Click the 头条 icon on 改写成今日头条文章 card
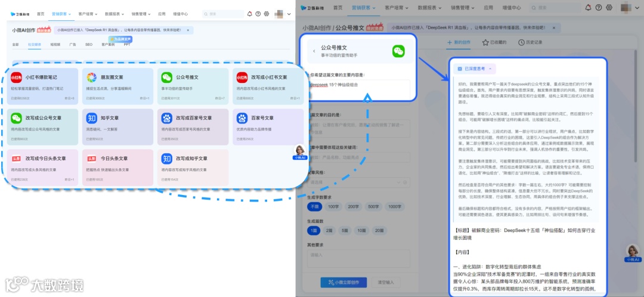This screenshot has height=297, width=644. [x=17, y=159]
